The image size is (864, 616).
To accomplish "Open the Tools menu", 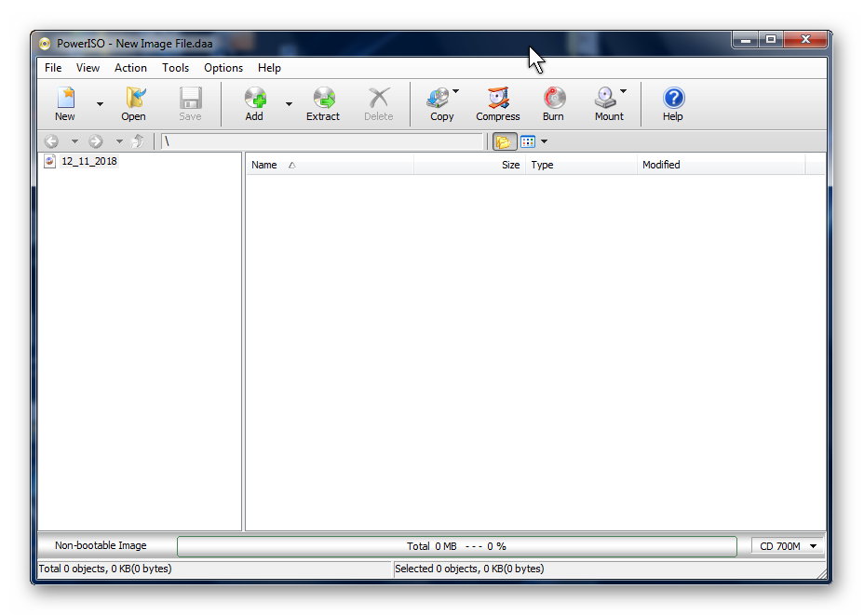I will pyautogui.click(x=175, y=68).
